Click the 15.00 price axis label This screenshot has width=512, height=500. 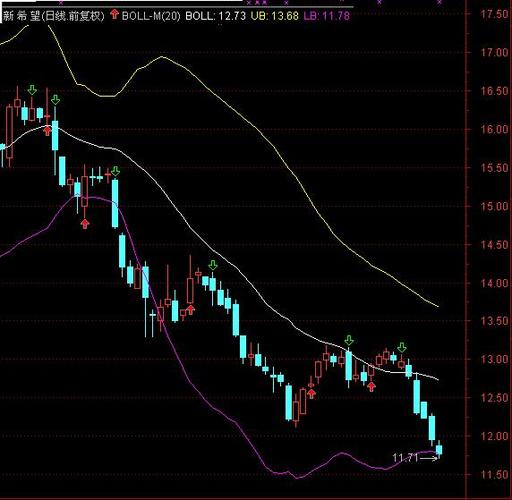click(494, 206)
